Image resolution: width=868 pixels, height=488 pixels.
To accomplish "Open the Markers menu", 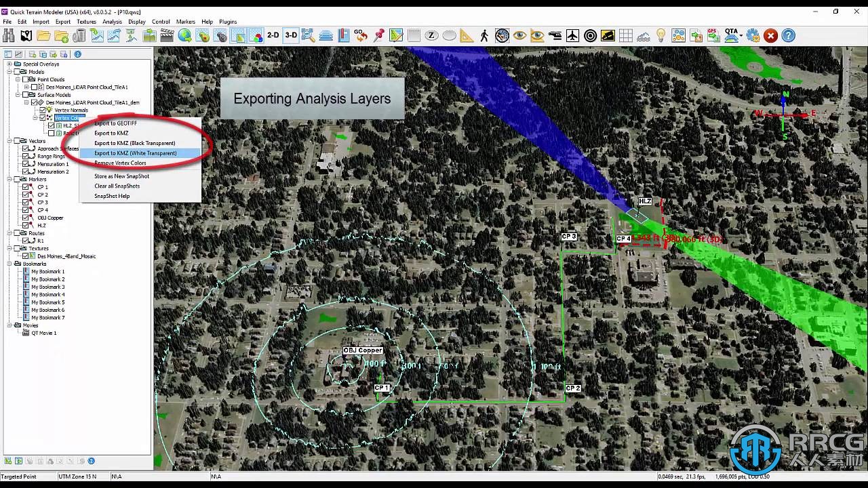I will pyautogui.click(x=186, y=22).
